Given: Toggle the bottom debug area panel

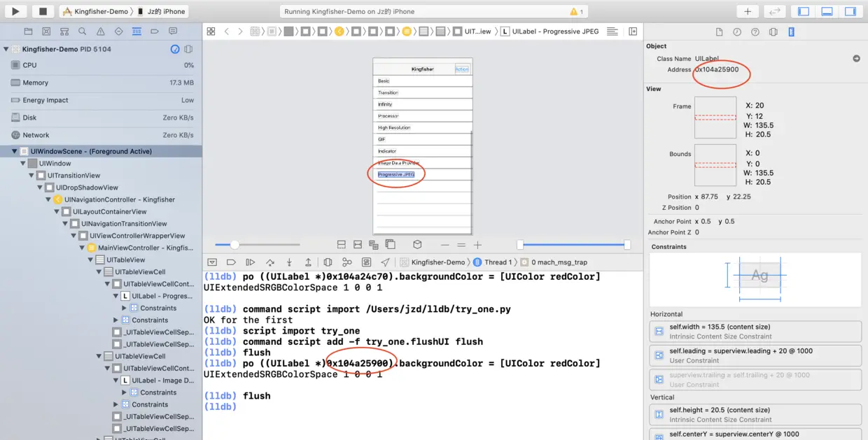Looking at the screenshot, I should [x=827, y=11].
